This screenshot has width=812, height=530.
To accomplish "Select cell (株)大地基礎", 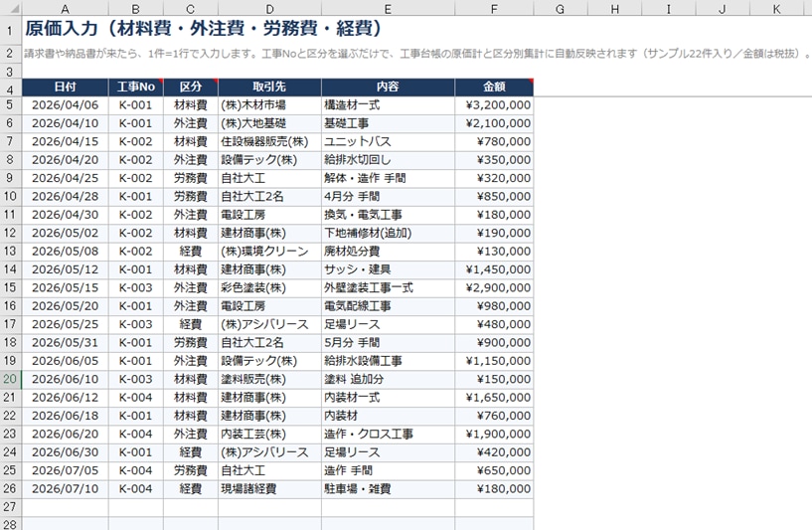I will point(269,123).
